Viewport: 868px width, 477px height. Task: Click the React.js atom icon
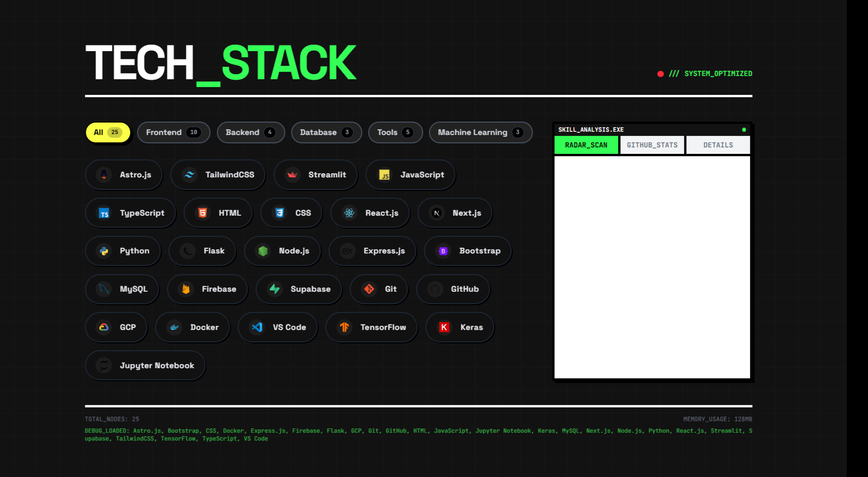(349, 213)
